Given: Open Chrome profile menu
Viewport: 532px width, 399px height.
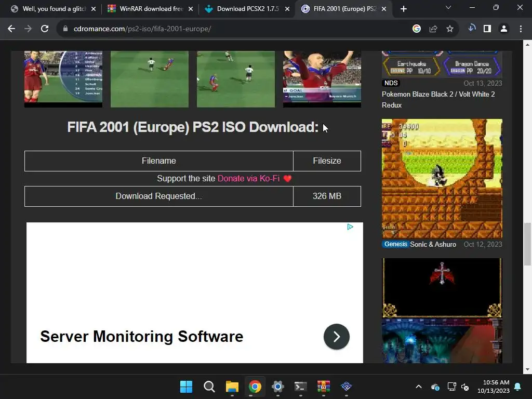Looking at the screenshot, I should click(x=504, y=29).
